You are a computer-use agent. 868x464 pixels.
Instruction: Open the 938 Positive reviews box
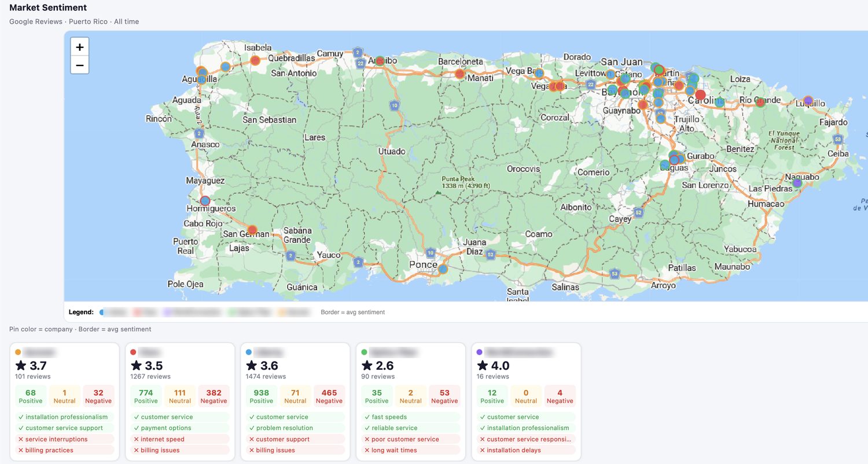coord(262,396)
